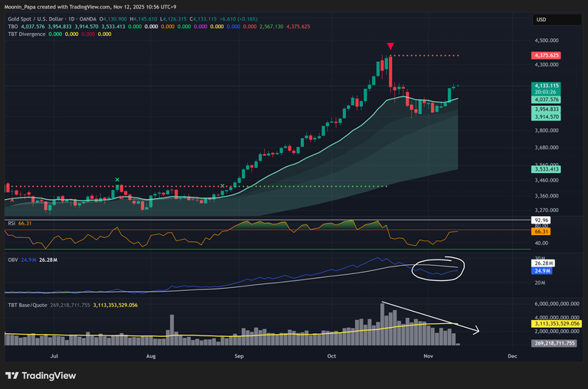Image resolution: width=588 pixels, height=389 pixels.
Task: Click the red 4,375.625 price label on the axis
Action: pos(550,55)
